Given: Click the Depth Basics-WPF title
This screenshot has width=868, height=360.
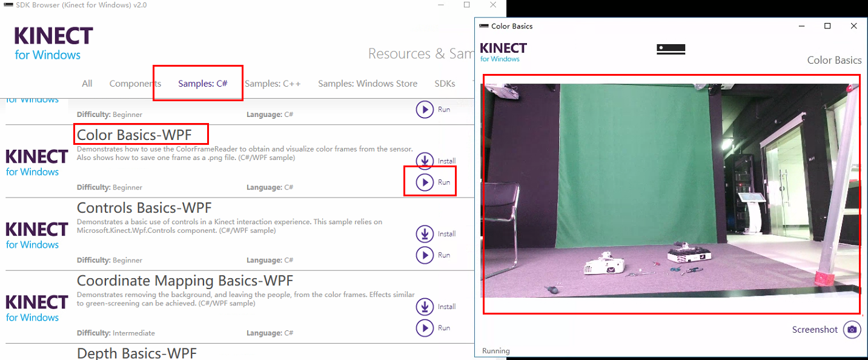Looking at the screenshot, I should coord(137,353).
